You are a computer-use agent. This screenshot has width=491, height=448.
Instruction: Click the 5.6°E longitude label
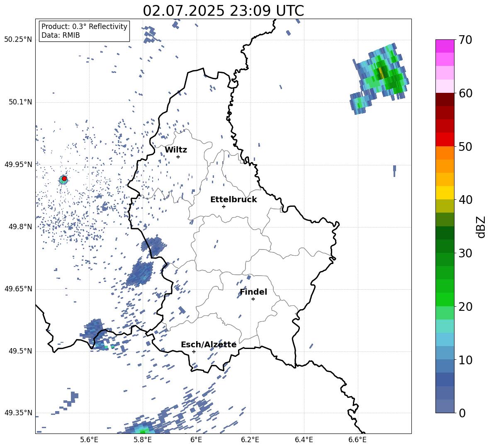pos(89,440)
